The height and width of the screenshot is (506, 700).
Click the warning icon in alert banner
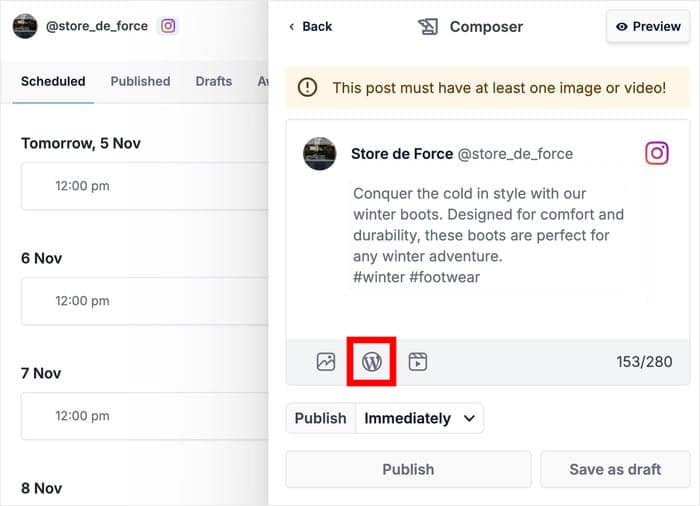click(x=308, y=88)
